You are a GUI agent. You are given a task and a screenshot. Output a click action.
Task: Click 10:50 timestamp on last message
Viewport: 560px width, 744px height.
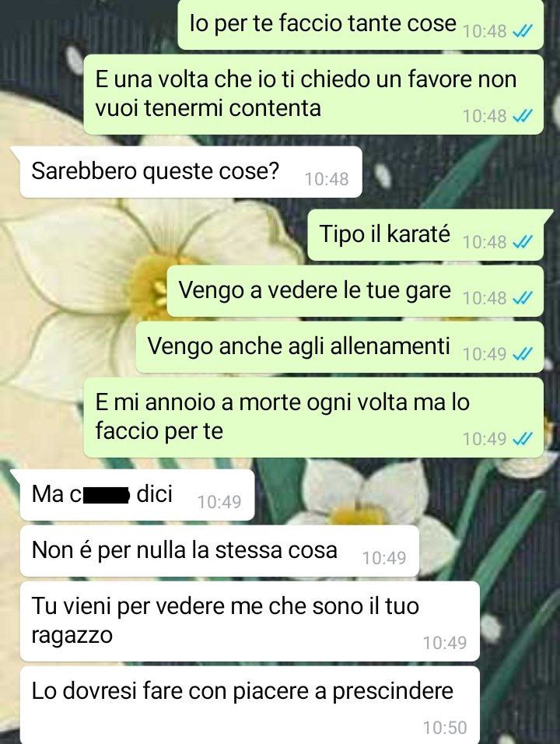445,728
